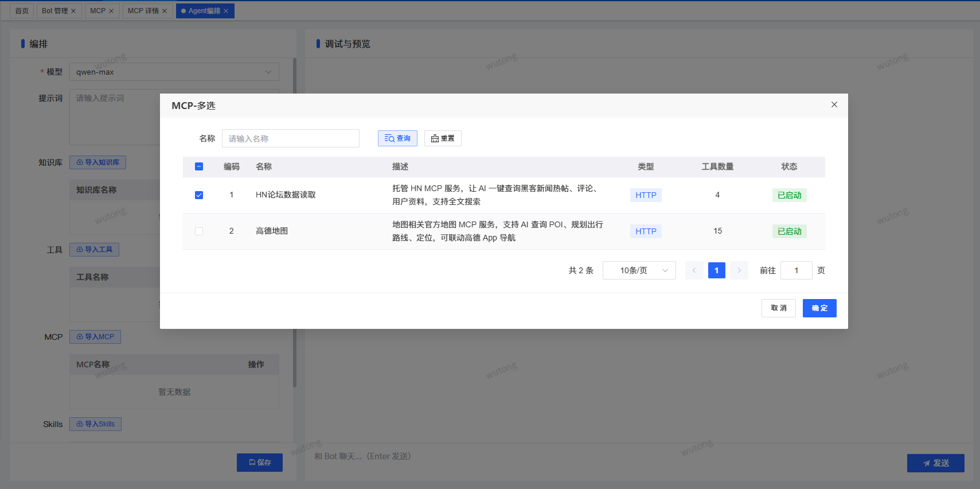Select page 1 in pagination
Viewport: 980px width, 489px height.
717,270
